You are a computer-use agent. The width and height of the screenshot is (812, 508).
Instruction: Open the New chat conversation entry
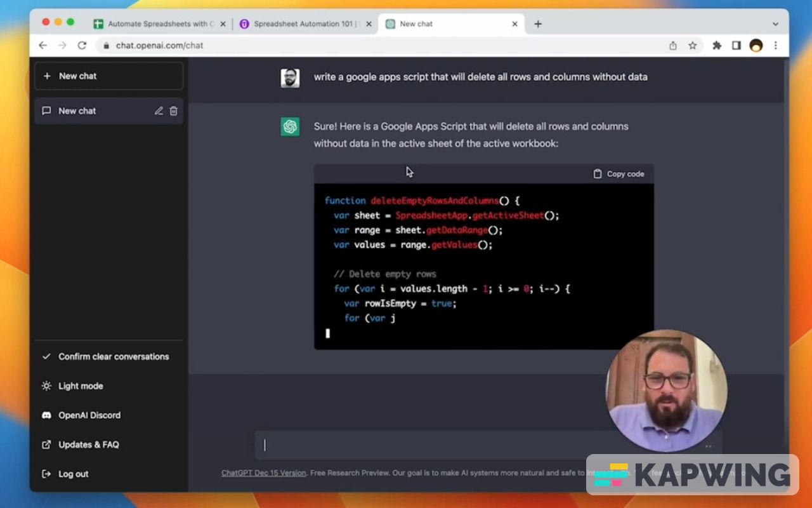point(108,110)
